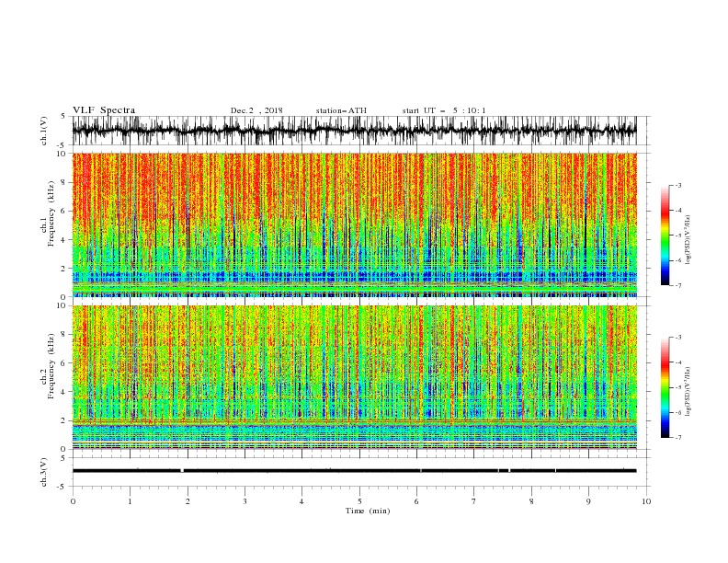Click the ch.1 spectrogram color bar
This screenshot has width=728, height=563.
click(x=665, y=236)
